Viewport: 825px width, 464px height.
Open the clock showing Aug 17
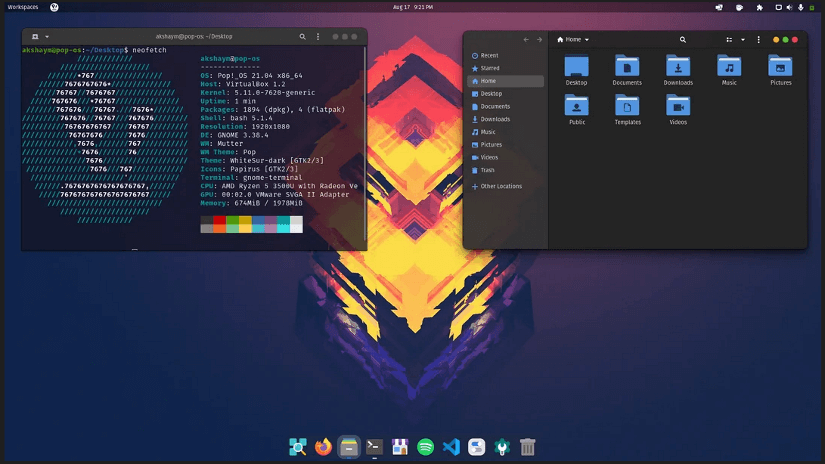(x=413, y=7)
